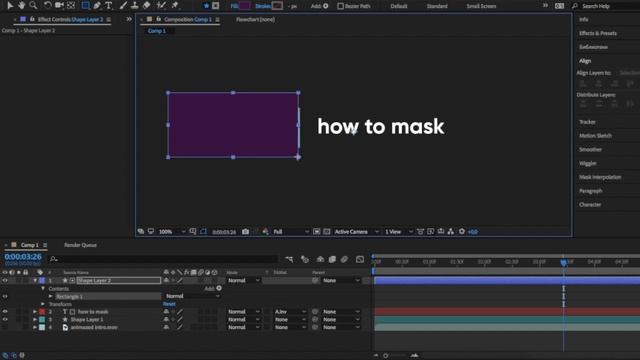This screenshot has height=360, width=640.
Task: Select the Pan Behind anchor point tool
Action: tap(71, 5)
